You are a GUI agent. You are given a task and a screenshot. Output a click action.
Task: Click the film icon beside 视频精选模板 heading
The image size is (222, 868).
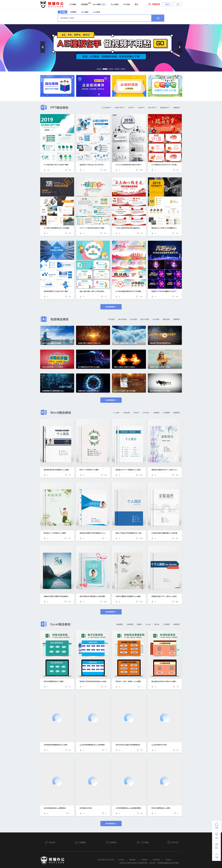44,319
